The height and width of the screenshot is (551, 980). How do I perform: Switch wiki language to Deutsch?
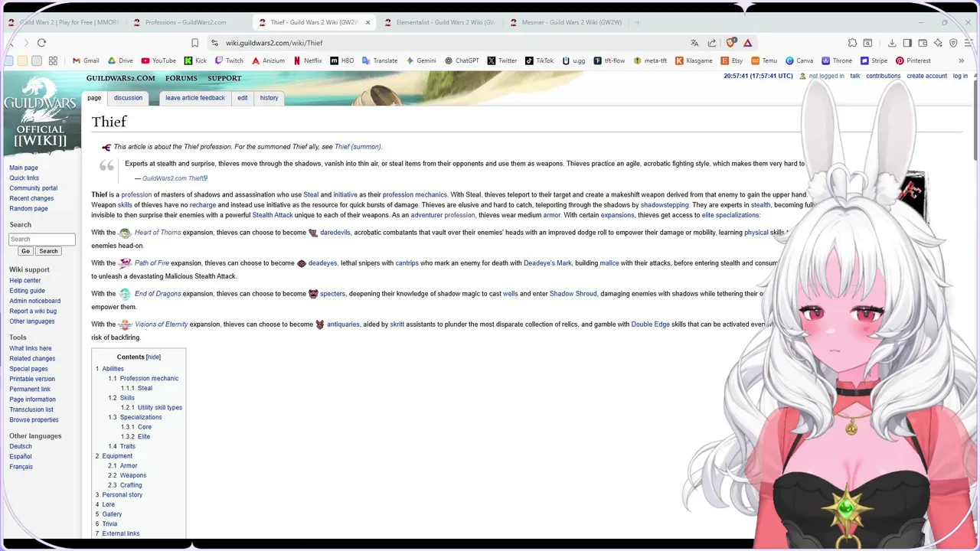coord(21,447)
